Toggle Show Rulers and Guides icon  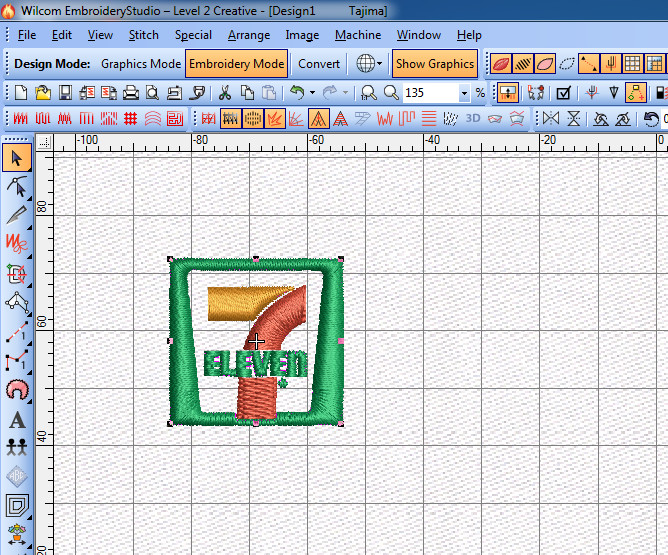(654, 64)
